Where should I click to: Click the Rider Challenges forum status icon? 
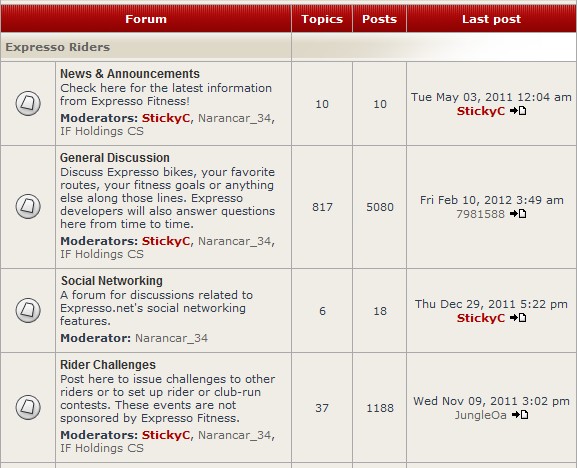pos(28,407)
